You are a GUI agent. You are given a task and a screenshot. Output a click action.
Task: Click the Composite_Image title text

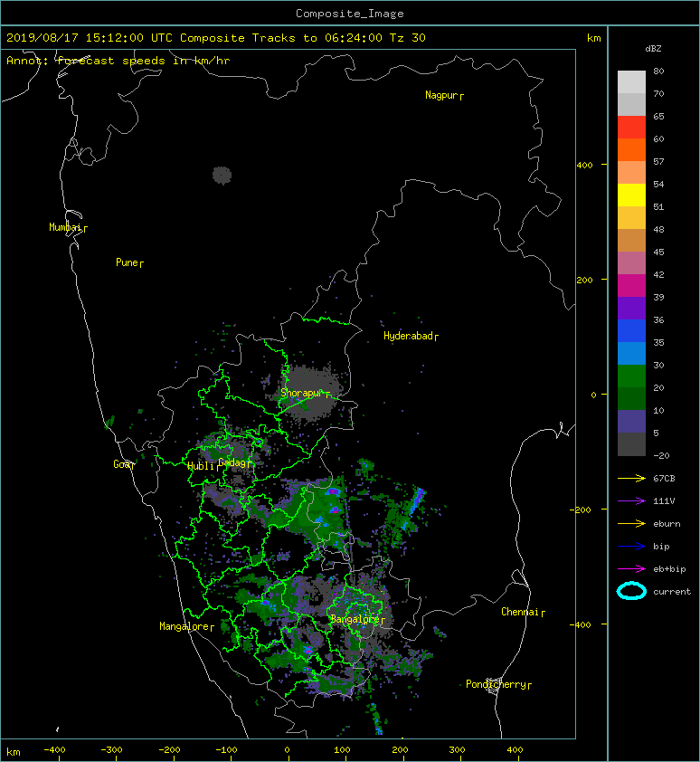[x=350, y=14]
